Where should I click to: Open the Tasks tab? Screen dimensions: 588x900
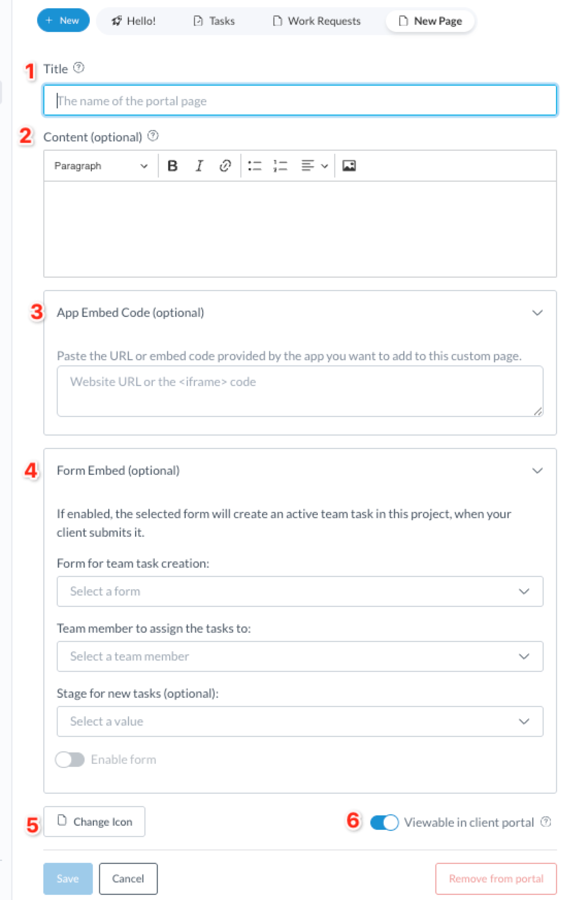coord(215,21)
